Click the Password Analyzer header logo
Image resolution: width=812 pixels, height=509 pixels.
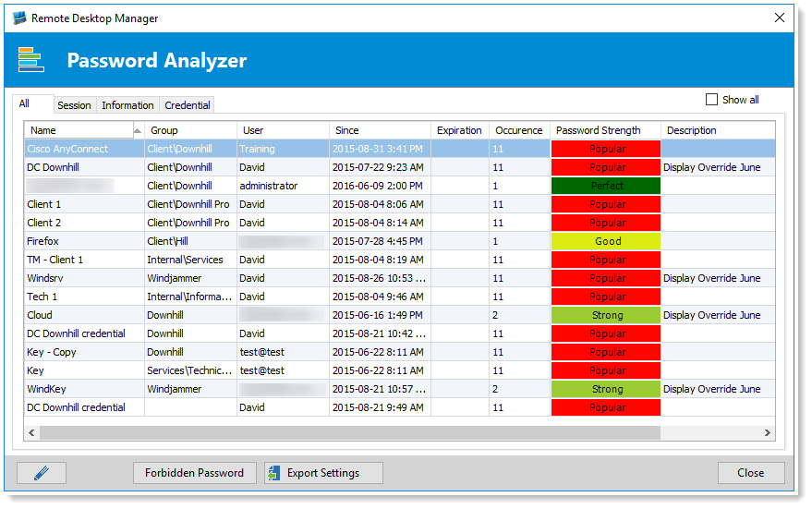pos(31,61)
